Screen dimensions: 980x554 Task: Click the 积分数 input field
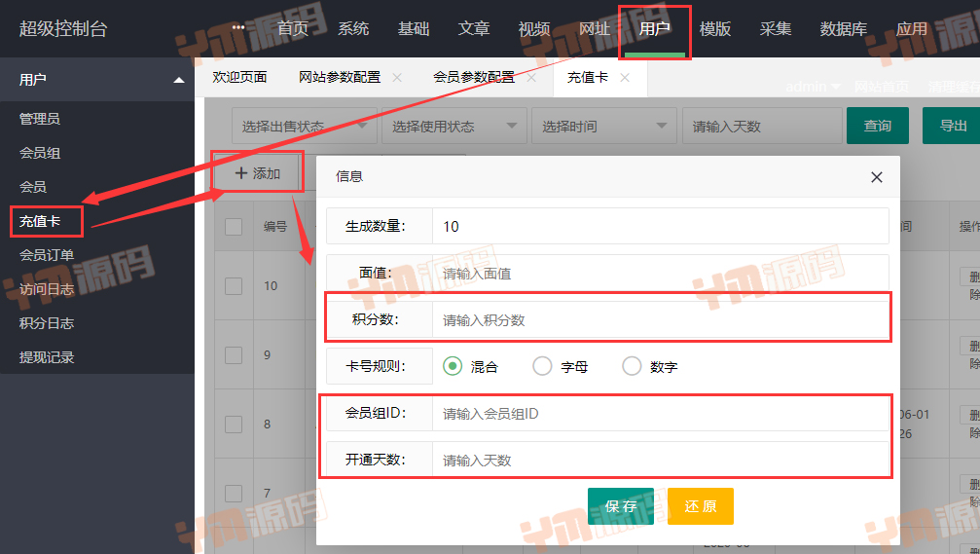pyautogui.click(x=658, y=320)
